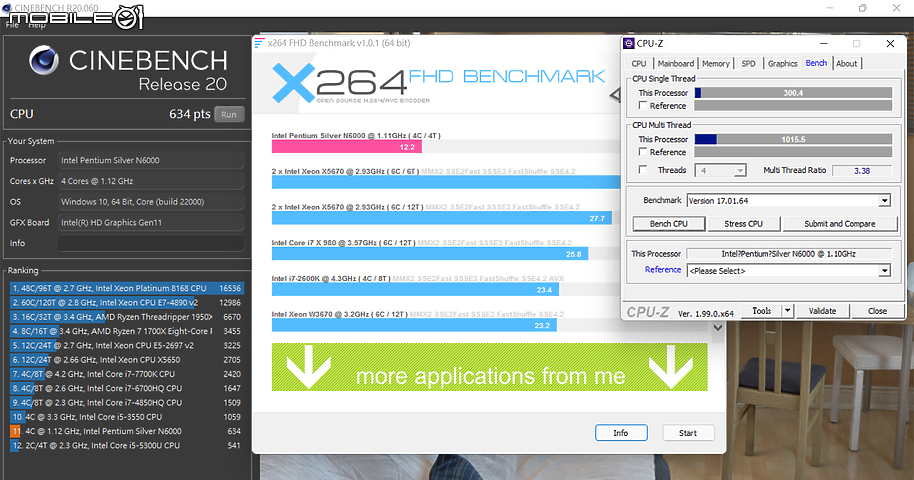Select ranking row Core i5-3550 CPU
This screenshot has width=914, height=480.
coord(126,417)
